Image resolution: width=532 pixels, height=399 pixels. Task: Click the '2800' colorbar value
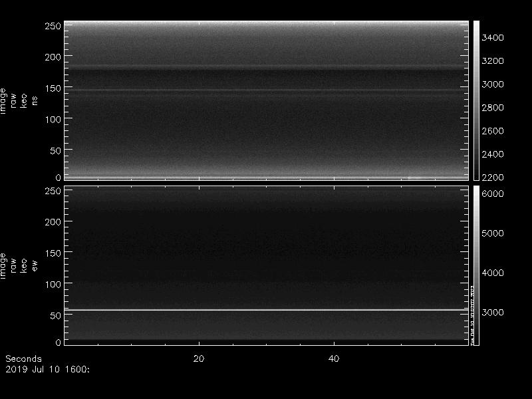click(x=493, y=108)
